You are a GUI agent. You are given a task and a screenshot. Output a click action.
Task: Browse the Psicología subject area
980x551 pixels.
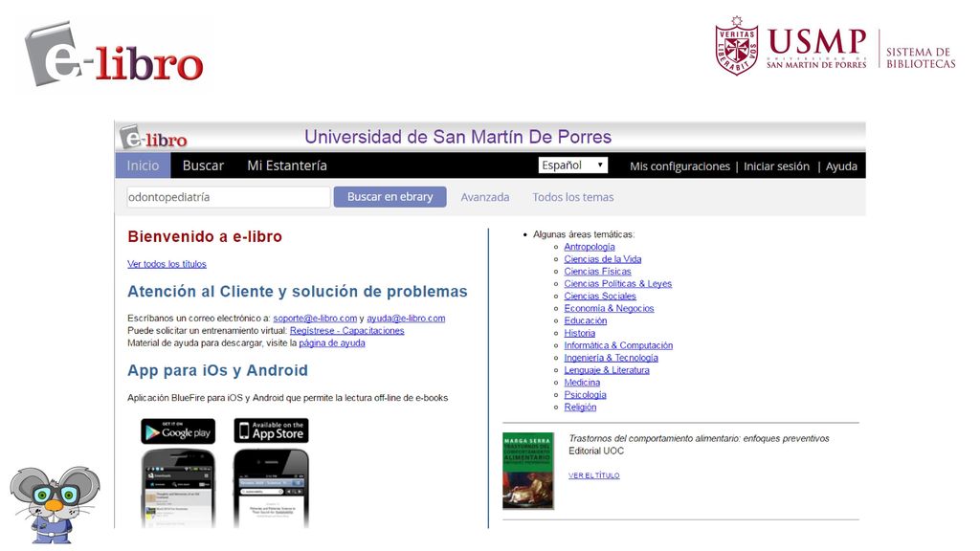point(585,395)
